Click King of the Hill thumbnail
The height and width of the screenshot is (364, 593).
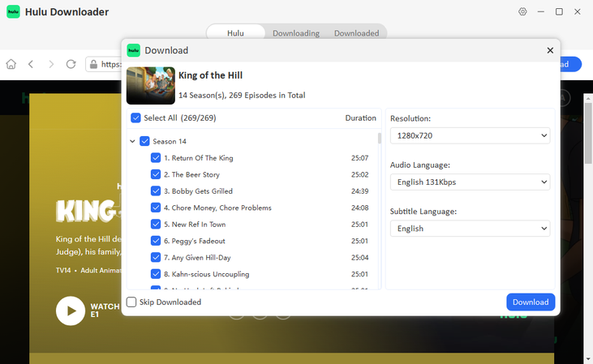coord(151,85)
